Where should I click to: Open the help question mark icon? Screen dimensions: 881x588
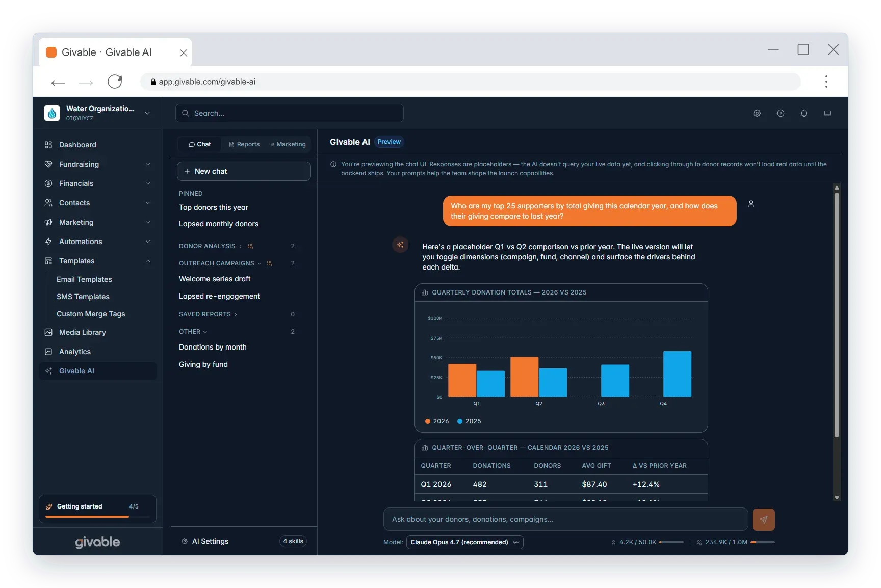pyautogui.click(x=781, y=113)
